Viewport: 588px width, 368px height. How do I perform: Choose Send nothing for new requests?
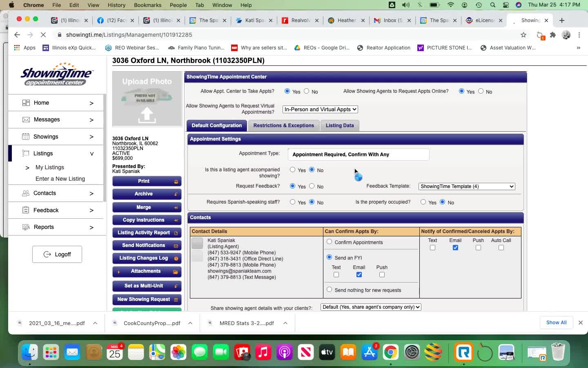tap(329, 289)
